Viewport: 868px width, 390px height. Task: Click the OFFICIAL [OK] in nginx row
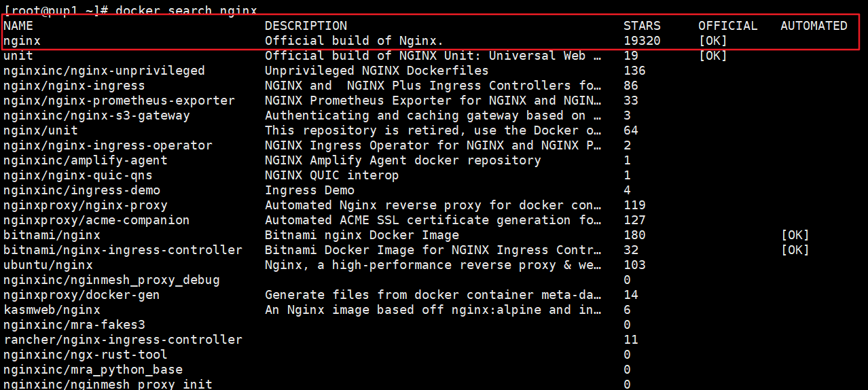(712, 41)
